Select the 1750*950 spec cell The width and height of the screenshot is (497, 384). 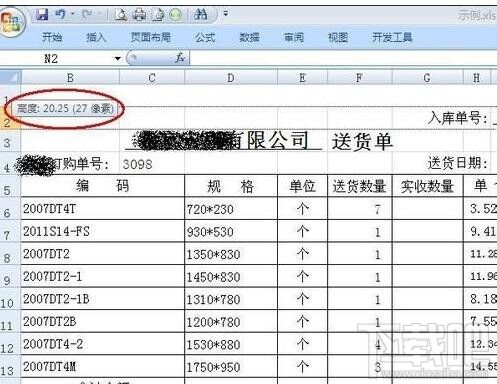231,367
